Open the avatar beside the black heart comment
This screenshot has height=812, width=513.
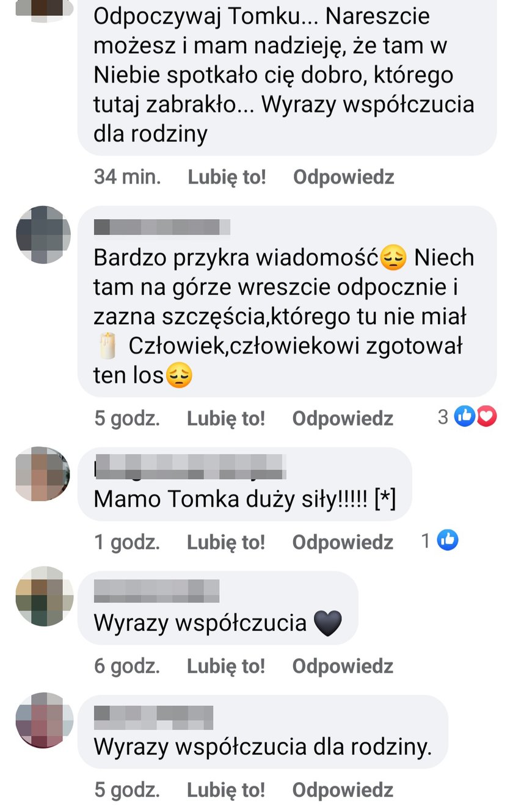(x=44, y=596)
